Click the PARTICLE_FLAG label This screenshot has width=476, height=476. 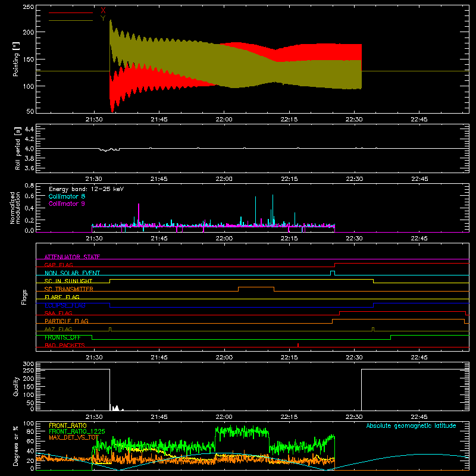click(x=67, y=321)
